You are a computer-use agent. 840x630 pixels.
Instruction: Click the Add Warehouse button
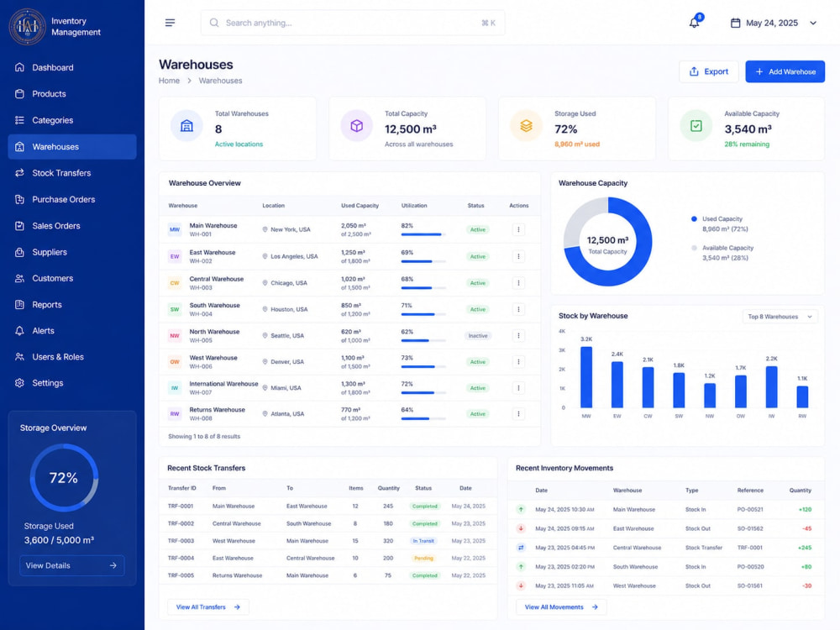pyautogui.click(x=785, y=71)
